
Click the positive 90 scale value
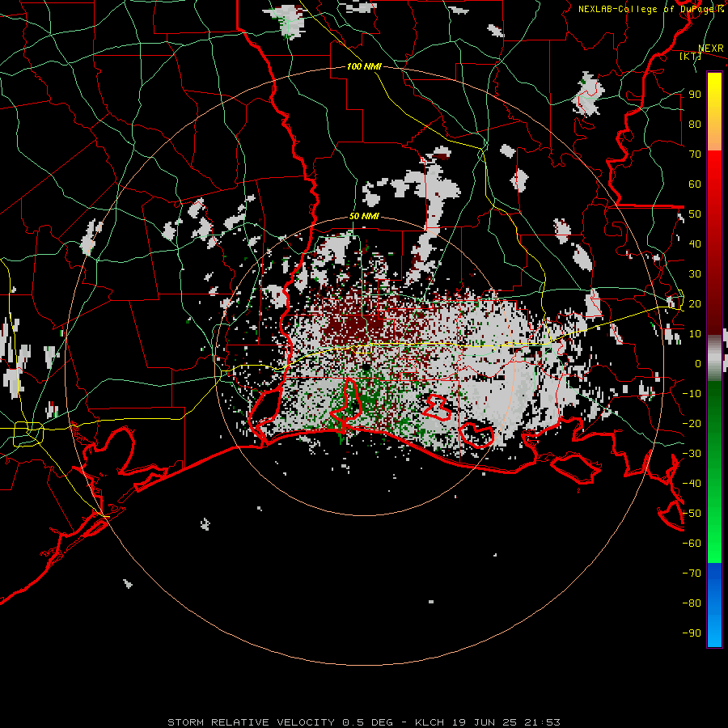[x=695, y=95]
